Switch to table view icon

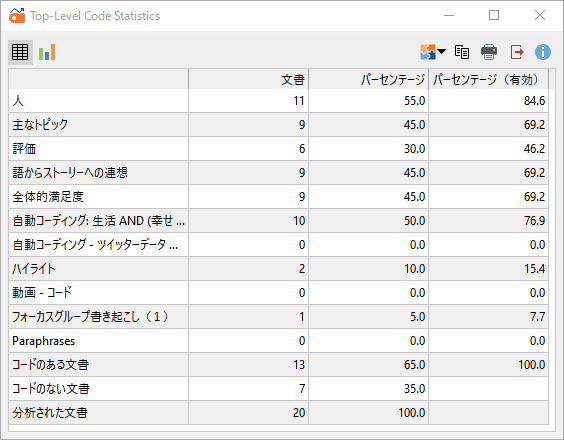tap(20, 52)
